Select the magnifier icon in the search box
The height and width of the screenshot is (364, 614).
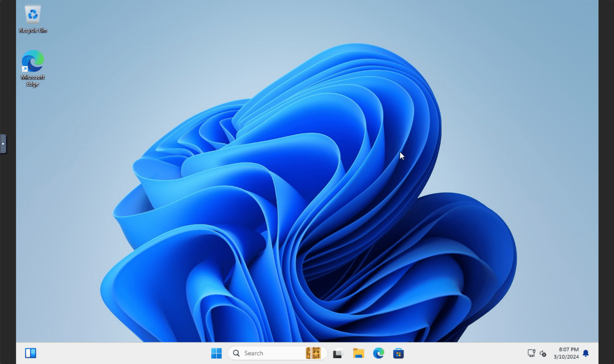pos(237,353)
